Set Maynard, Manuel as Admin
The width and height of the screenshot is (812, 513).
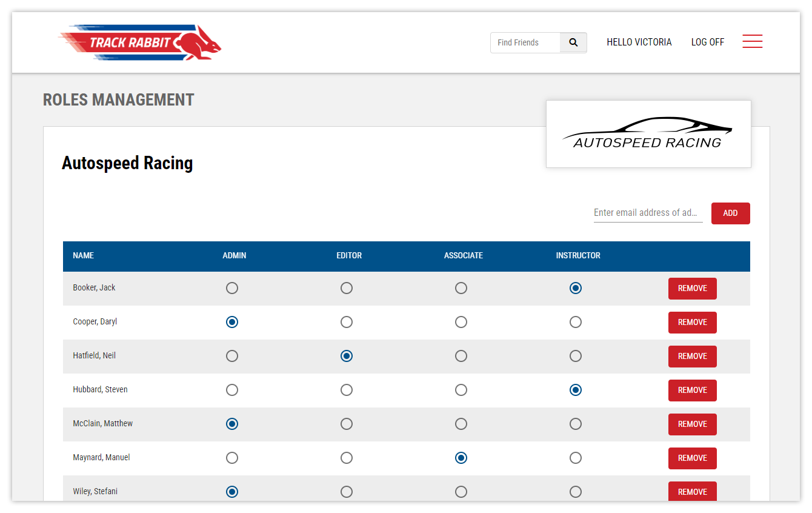pos(232,458)
